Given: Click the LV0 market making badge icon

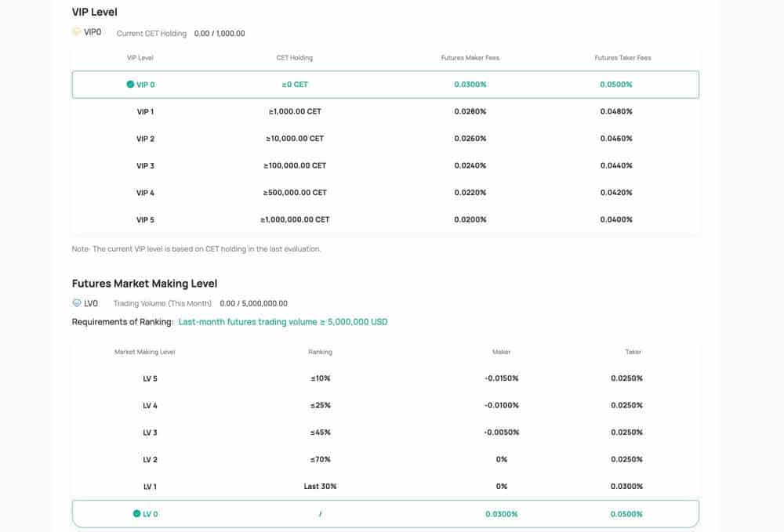Looking at the screenshot, I should pyautogui.click(x=77, y=302).
